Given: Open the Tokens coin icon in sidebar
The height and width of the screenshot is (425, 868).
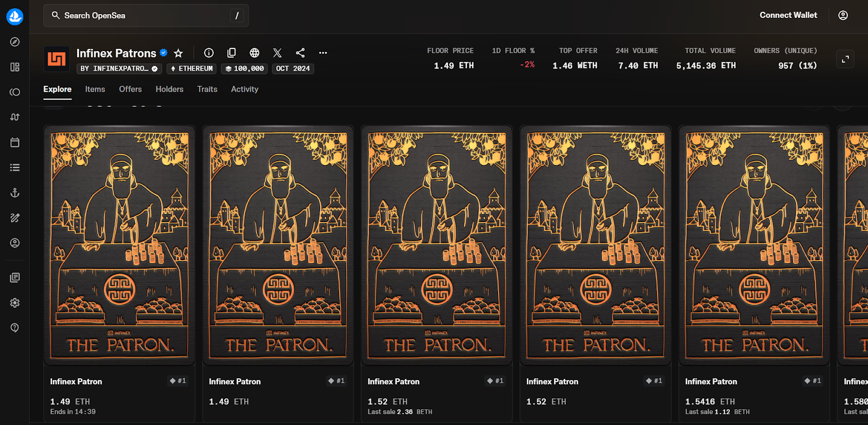Looking at the screenshot, I should pyautogui.click(x=15, y=92).
